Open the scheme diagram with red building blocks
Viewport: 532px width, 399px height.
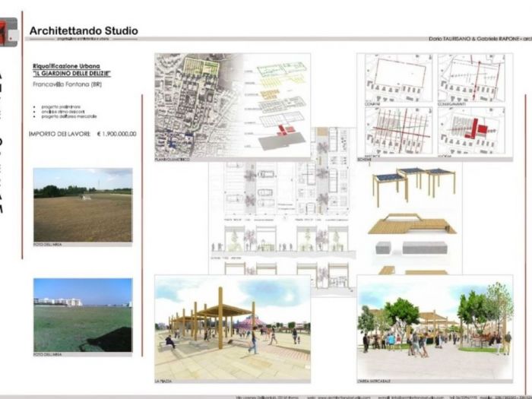(x=471, y=131)
